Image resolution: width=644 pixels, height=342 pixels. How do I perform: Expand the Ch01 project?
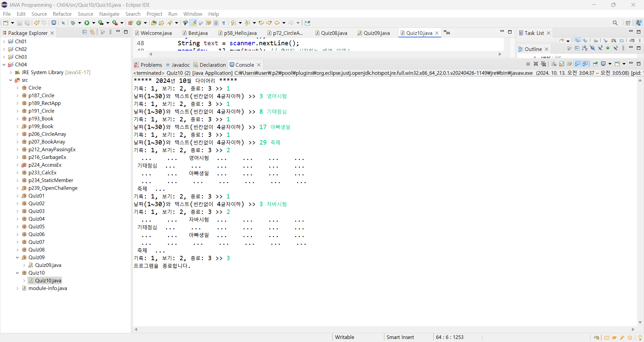pyautogui.click(x=4, y=42)
